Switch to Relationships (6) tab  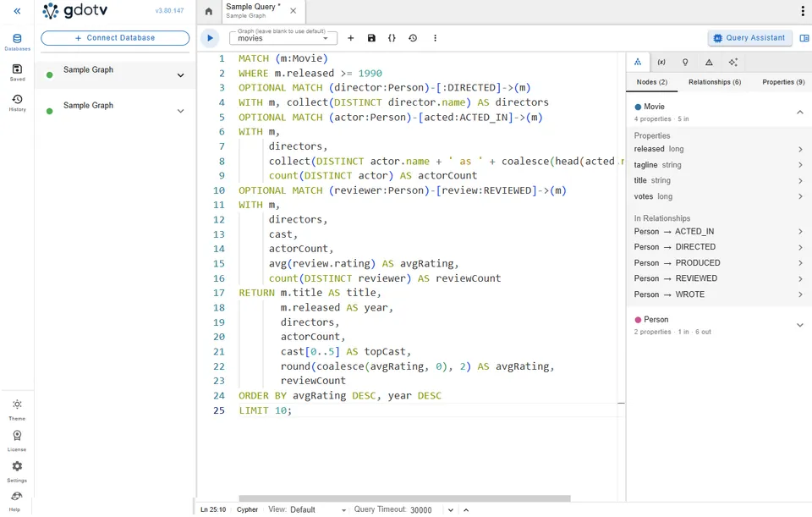[715, 82]
